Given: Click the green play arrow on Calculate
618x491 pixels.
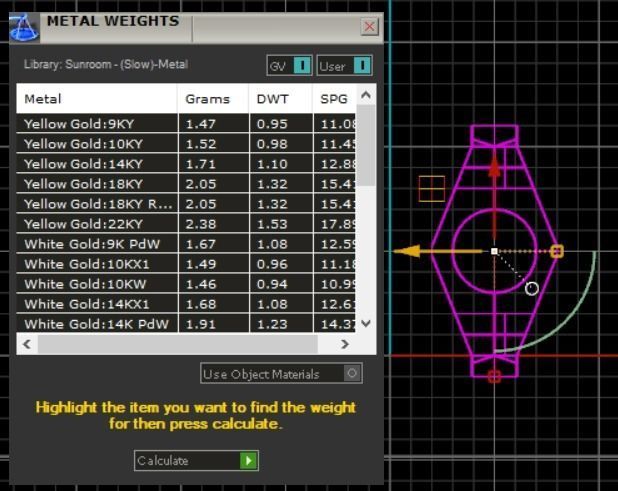Looking at the screenshot, I should [x=249, y=460].
